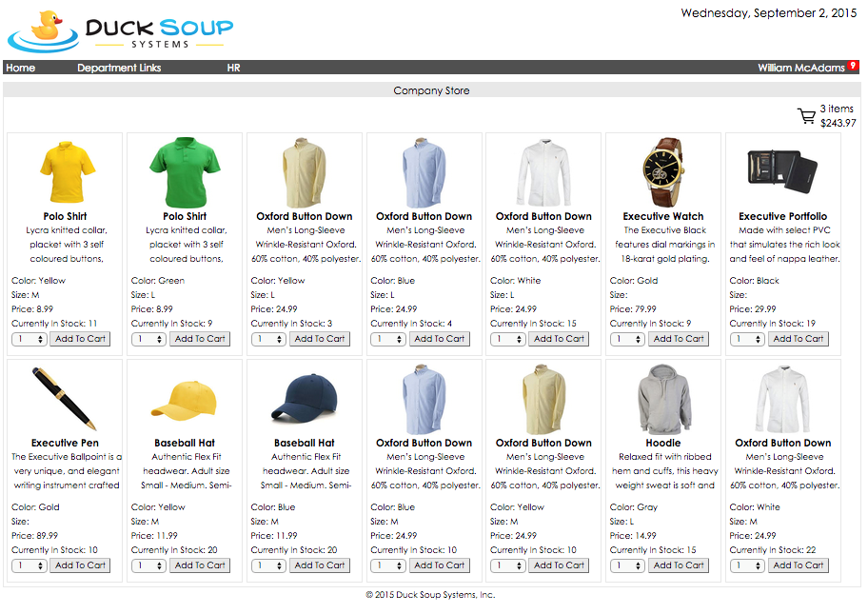The width and height of the screenshot is (868, 614).
Task: Expand quantity selector for the Hoodie
Action: pyautogui.click(x=628, y=565)
